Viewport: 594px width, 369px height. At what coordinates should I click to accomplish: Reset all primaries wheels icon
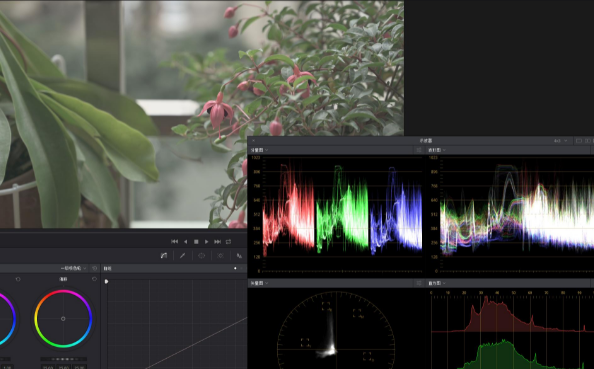[94, 268]
